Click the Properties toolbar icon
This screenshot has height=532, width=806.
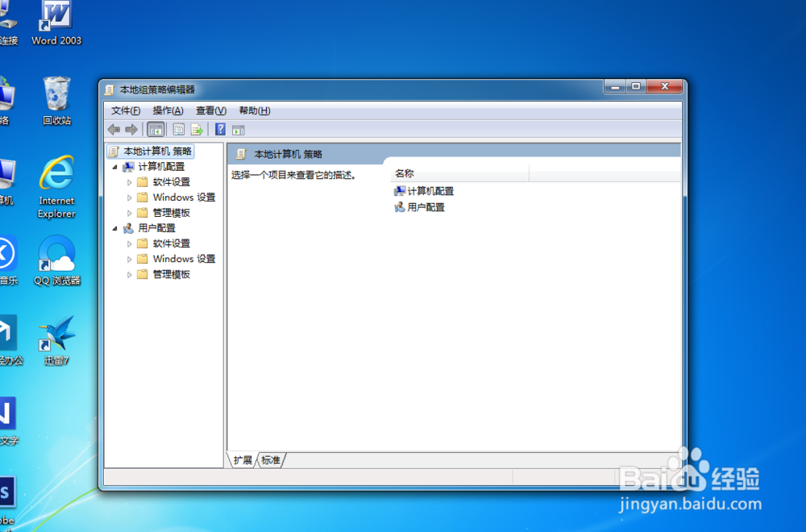tap(178, 130)
